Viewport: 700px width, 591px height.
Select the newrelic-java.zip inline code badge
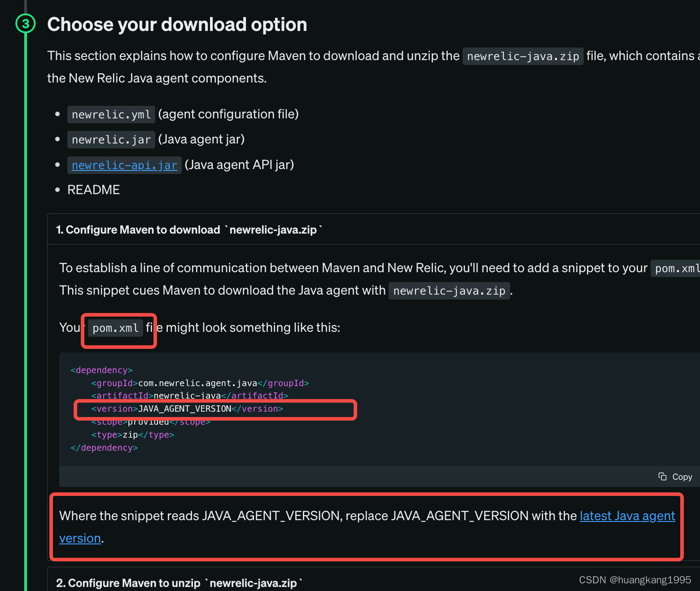522,56
